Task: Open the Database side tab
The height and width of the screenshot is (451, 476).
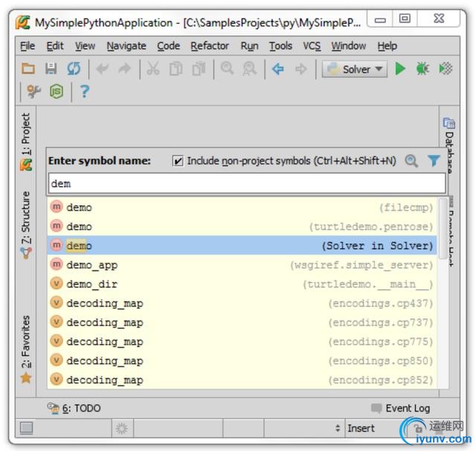Action: (x=449, y=145)
